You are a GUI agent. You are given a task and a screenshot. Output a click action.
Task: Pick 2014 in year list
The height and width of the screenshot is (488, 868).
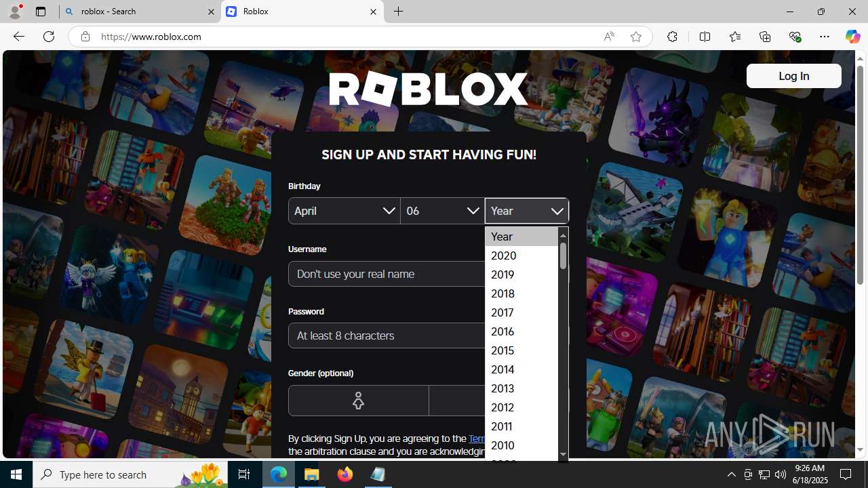[521, 369]
